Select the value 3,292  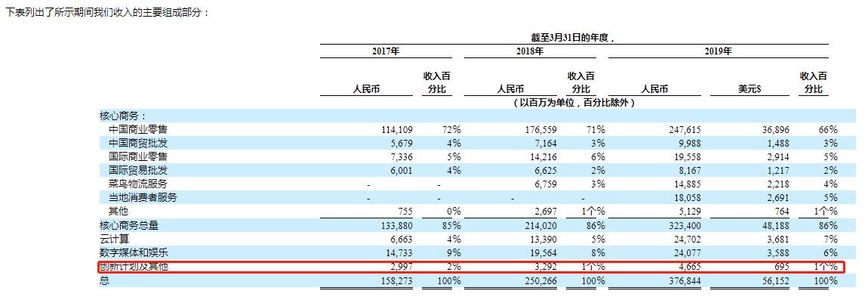(x=545, y=267)
